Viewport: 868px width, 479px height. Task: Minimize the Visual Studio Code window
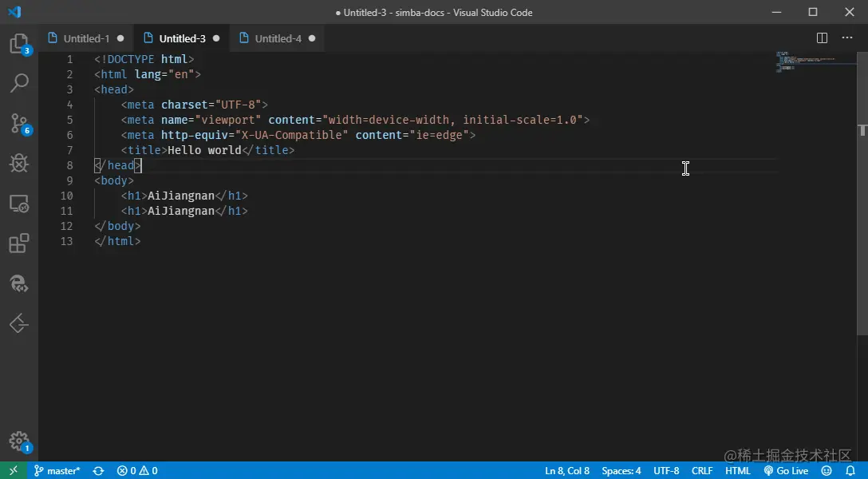coord(777,12)
